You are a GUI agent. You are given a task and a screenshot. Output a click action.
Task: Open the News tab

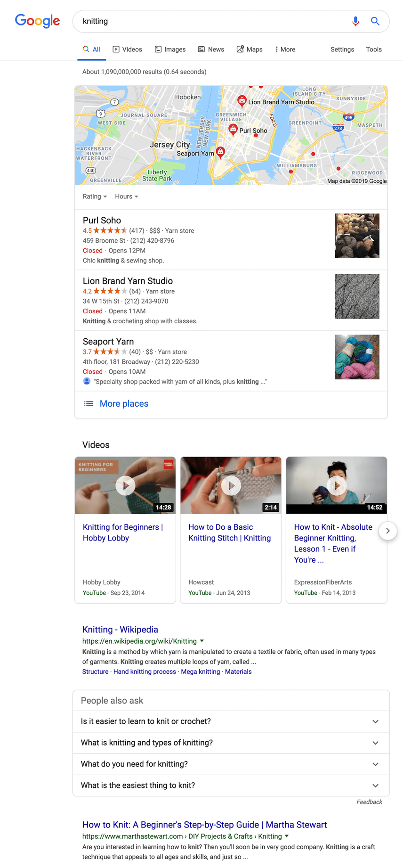(211, 49)
